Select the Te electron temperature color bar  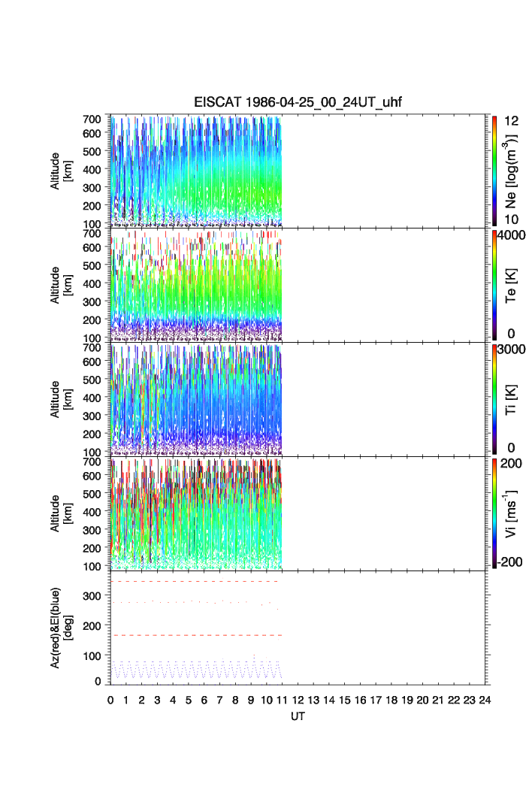tap(494, 285)
